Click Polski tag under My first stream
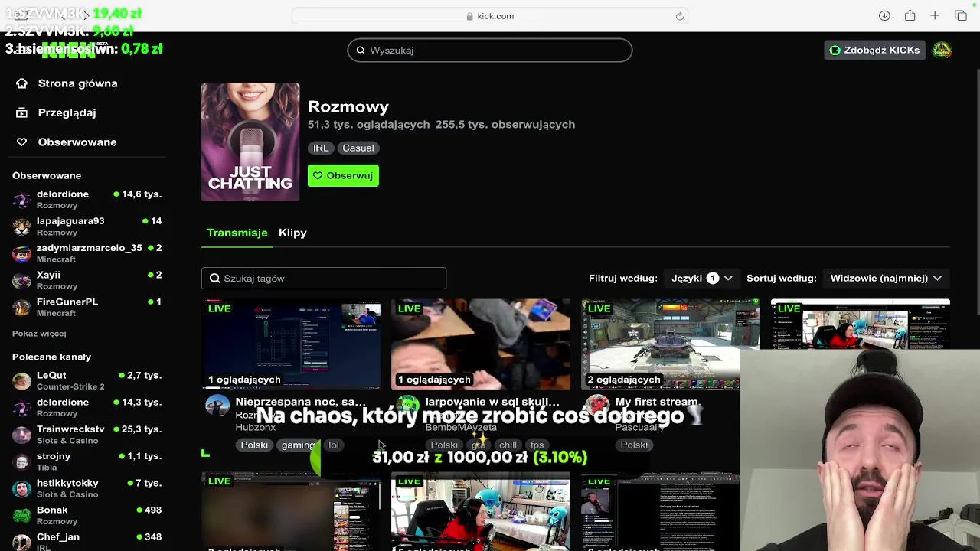980x551 pixels. click(x=634, y=445)
